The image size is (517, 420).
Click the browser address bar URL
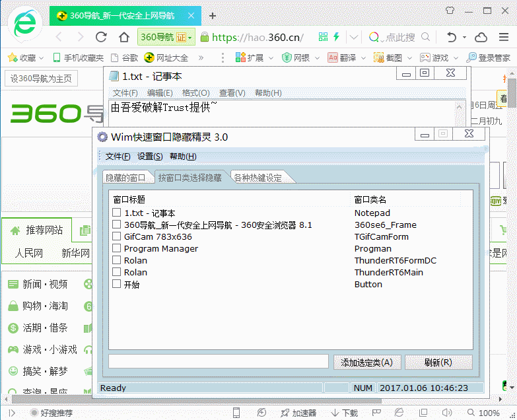click(x=258, y=37)
